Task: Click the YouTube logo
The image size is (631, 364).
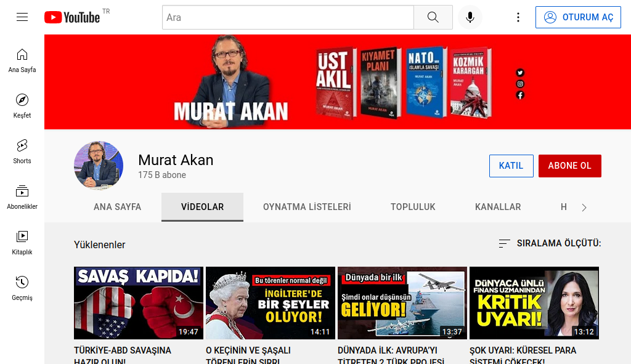Action: pos(72,17)
